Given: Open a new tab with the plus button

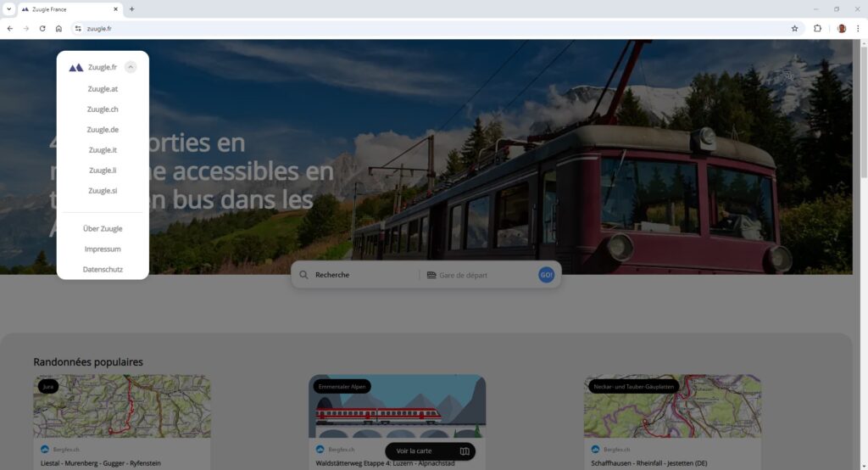Looking at the screenshot, I should point(131,8).
